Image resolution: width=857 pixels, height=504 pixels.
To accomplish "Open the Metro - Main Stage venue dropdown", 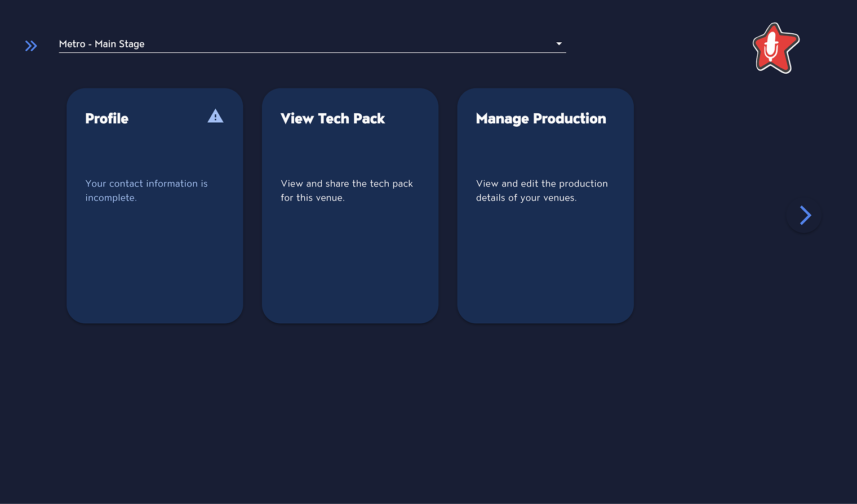I will (312, 44).
